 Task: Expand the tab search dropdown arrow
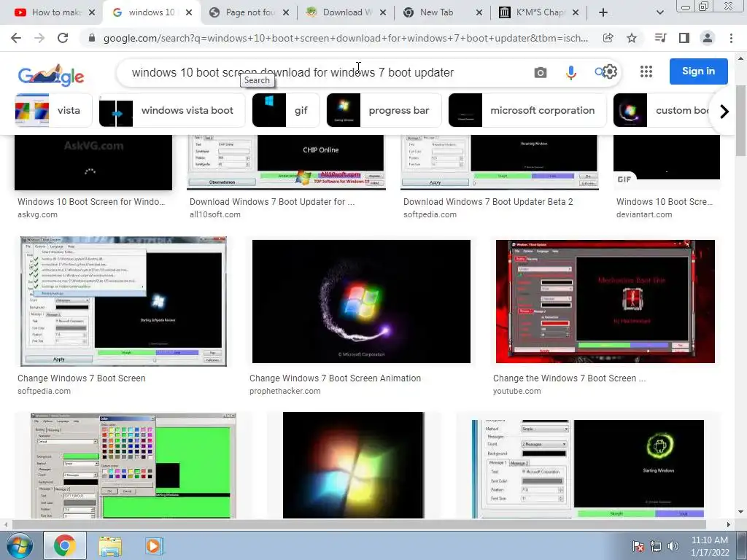[x=659, y=12]
